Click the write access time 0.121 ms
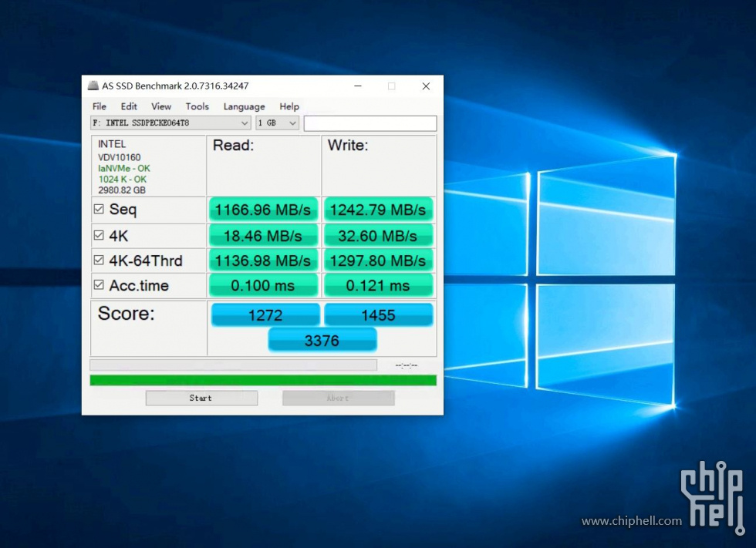This screenshot has height=548, width=756. (x=379, y=285)
